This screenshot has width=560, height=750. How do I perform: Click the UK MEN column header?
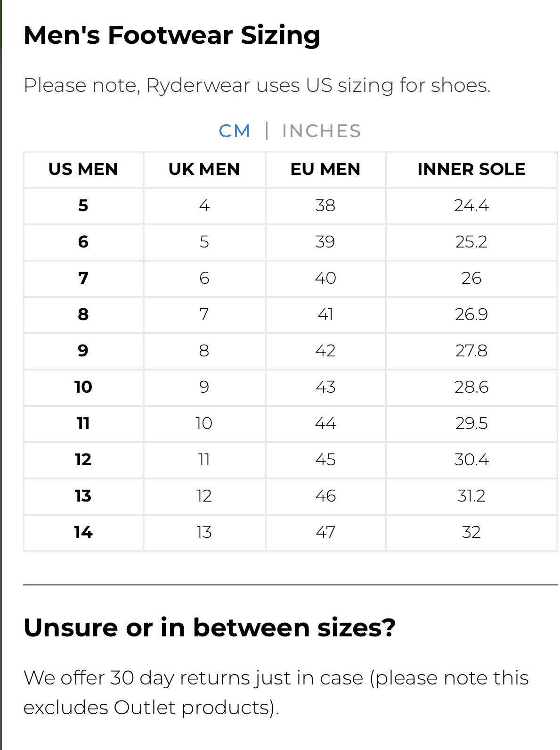pyautogui.click(x=204, y=169)
